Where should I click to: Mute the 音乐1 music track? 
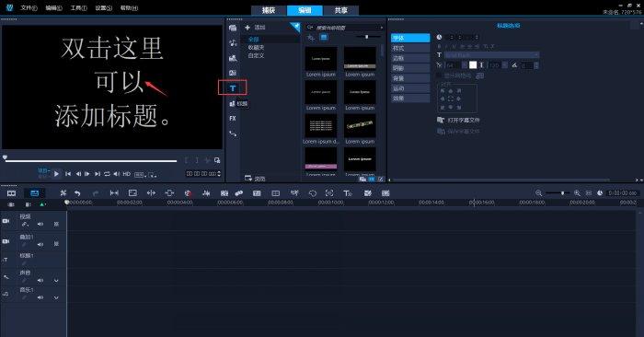click(40, 297)
